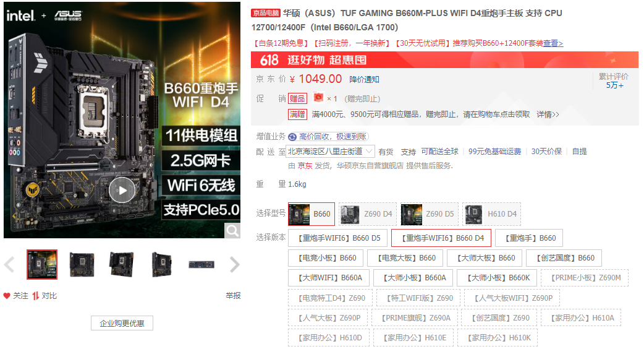This screenshot has height=349, width=644.
Task: Expand the delivery address dropdown 北京海淀区八里庄街道
Action: pyautogui.click(x=330, y=151)
